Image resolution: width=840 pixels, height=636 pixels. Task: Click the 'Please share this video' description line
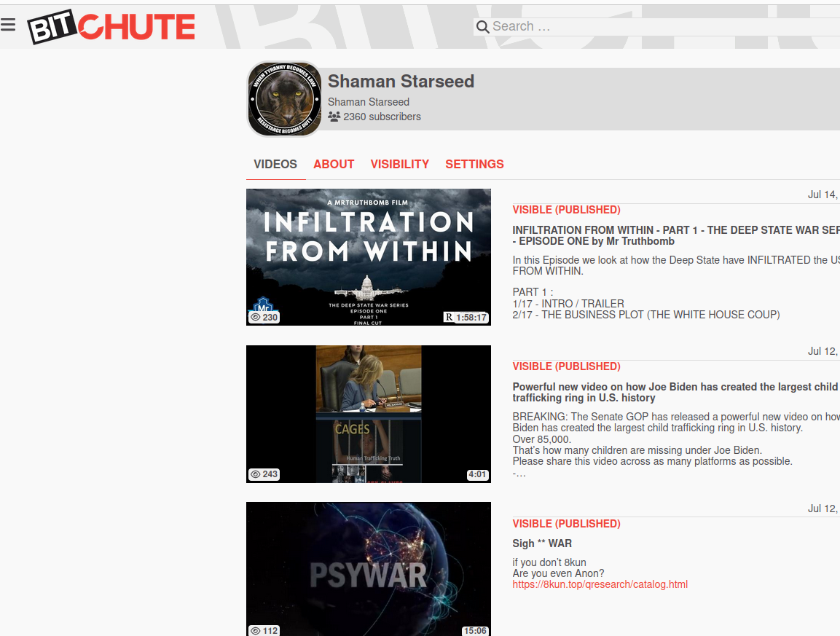pos(653,461)
